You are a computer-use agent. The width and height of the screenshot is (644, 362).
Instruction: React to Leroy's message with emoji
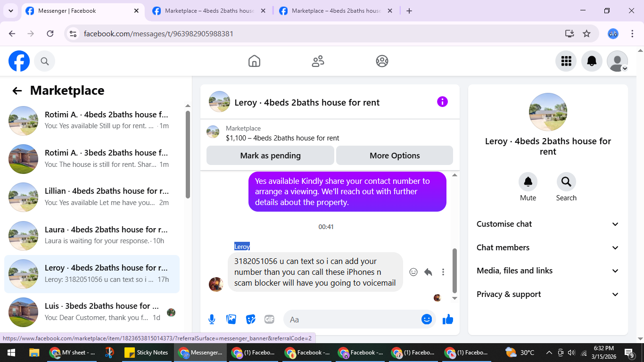413,272
